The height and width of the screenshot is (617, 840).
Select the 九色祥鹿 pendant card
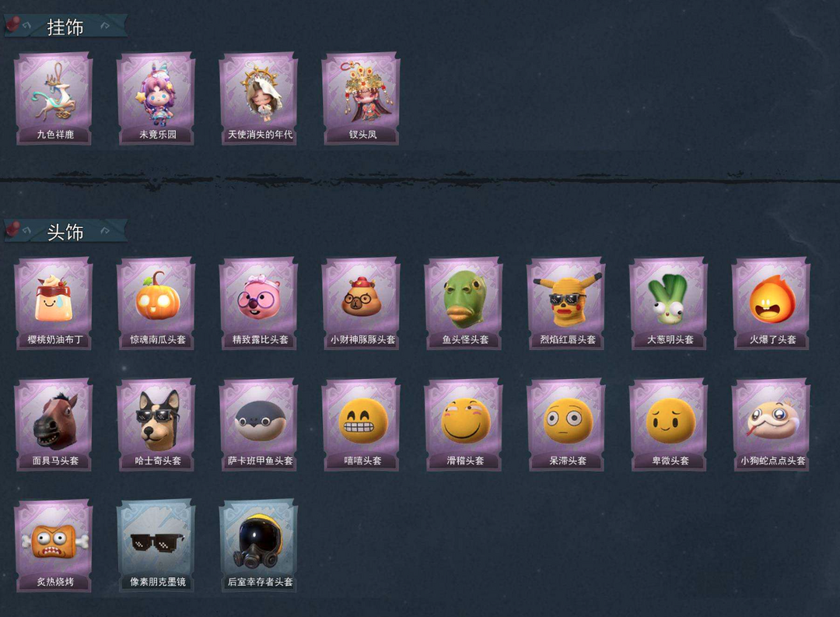pyautogui.click(x=54, y=99)
